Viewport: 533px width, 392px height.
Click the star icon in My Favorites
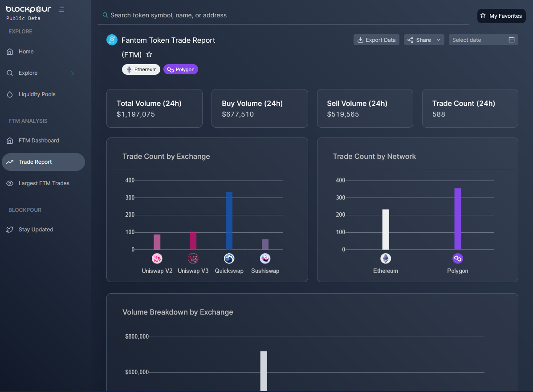[x=483, y=16]
